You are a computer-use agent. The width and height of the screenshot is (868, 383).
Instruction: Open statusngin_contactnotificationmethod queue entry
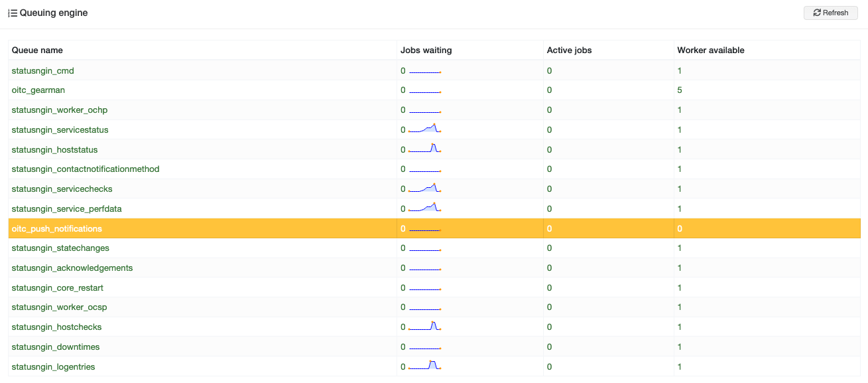[x=86, y=169]
